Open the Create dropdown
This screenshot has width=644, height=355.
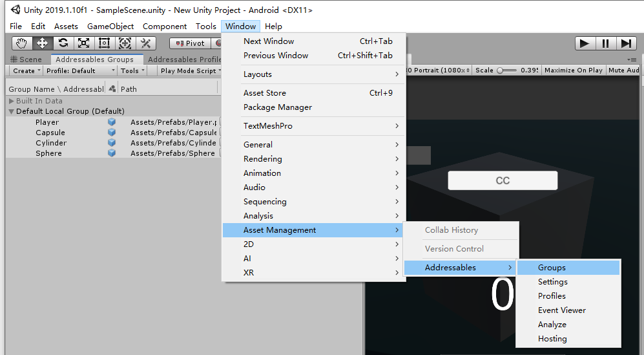tap(26, 70)
